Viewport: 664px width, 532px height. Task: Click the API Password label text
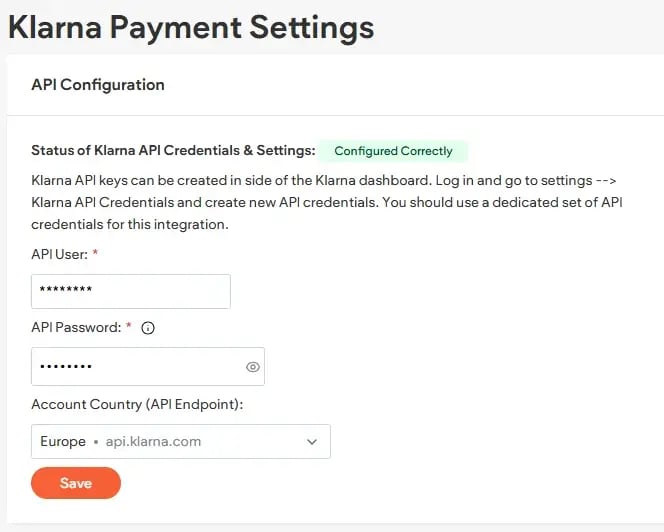(x=75, y=328)
